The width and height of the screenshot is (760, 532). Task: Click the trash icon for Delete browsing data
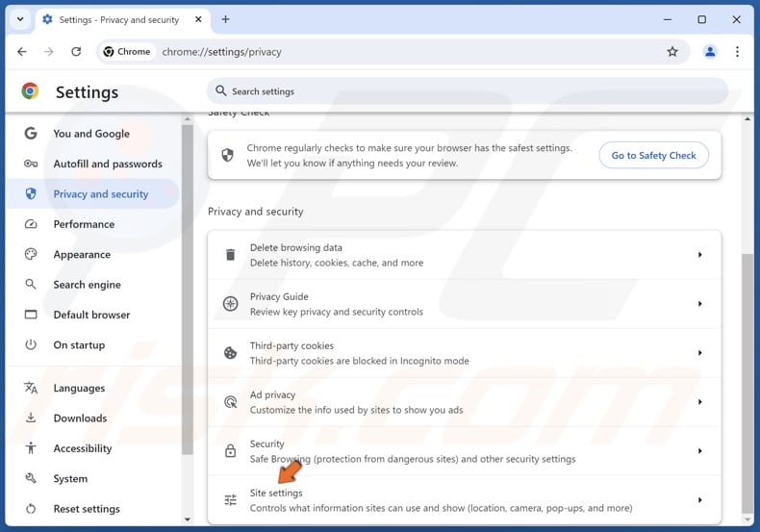(x=231, y=254)
